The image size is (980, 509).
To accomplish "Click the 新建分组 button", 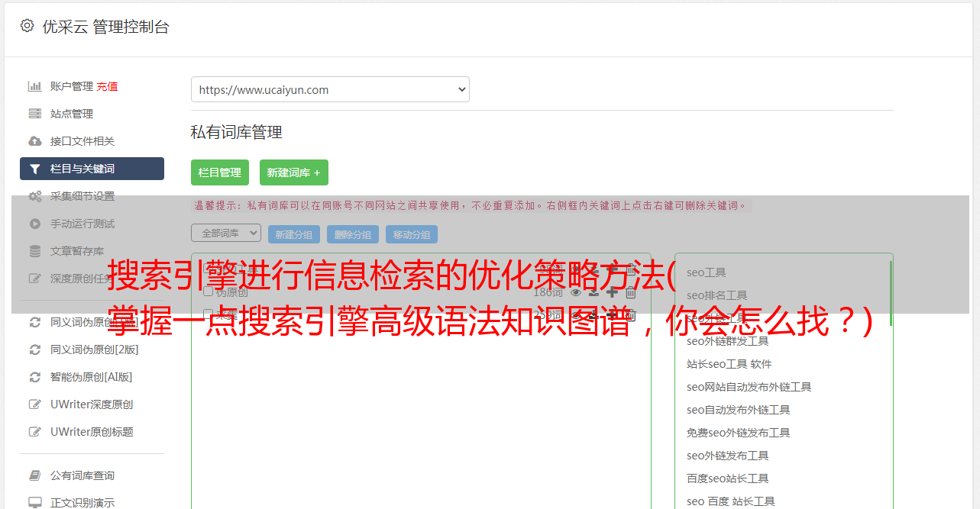I will point(294,234).
